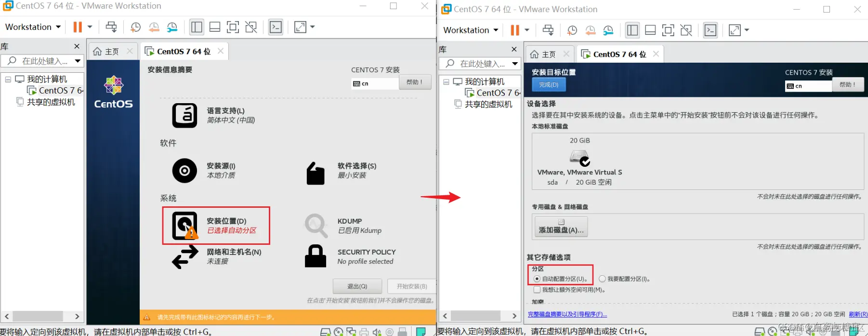Click 帮助! button in right installer
The height and width of the screenshot is (336, 868).
click(848, 85)
